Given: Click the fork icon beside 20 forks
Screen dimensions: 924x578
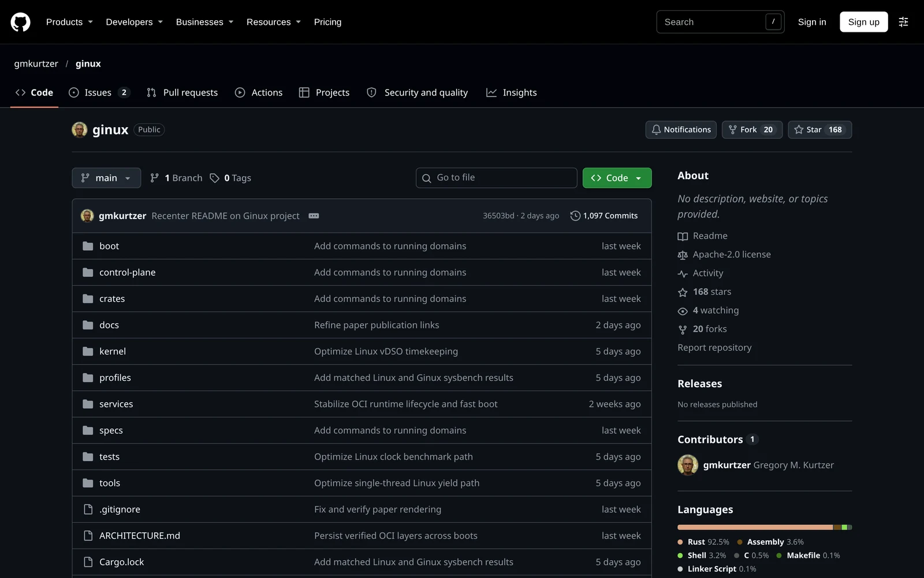Looking at the screenshot, I should [x=683, y=329].
